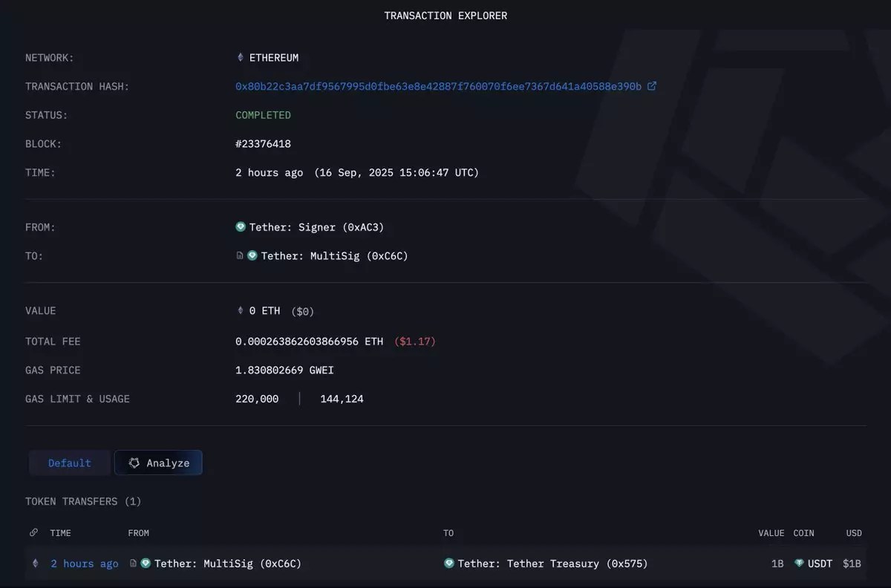Image resolution: width=891 pixels, height=588 pixels.
Task: Click the gas usage value 144,124
Action: coord(342,399)
